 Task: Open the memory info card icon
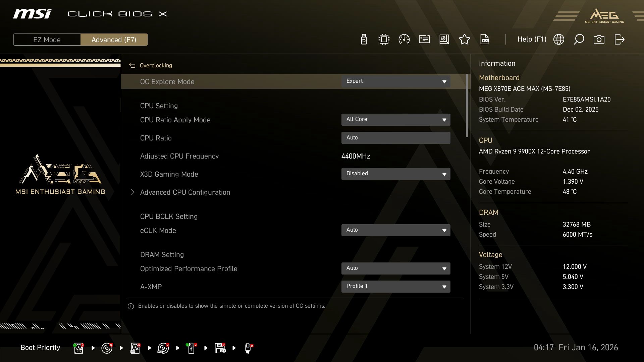(x=424, y=39)
